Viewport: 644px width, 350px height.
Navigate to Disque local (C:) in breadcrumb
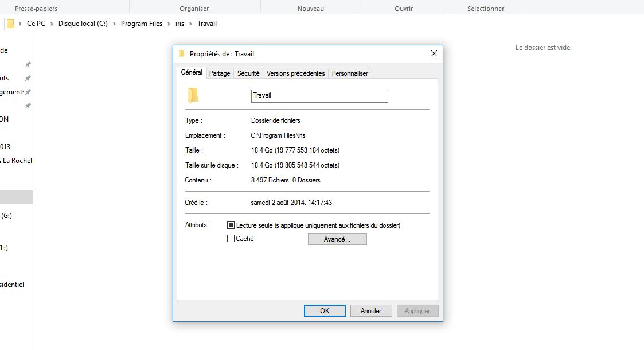pos(83,24)
